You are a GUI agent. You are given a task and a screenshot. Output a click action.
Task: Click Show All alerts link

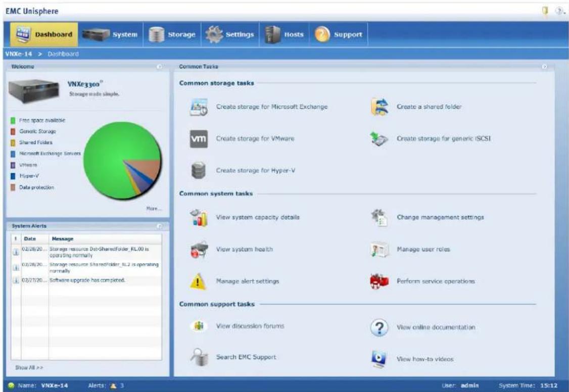(x=29, y=368)
